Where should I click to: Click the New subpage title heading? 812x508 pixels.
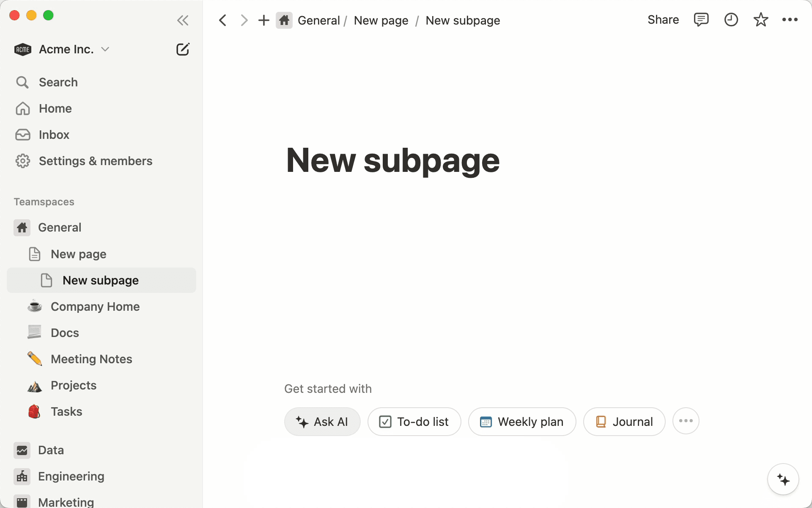pyautogui.click(x=393, y=160)
